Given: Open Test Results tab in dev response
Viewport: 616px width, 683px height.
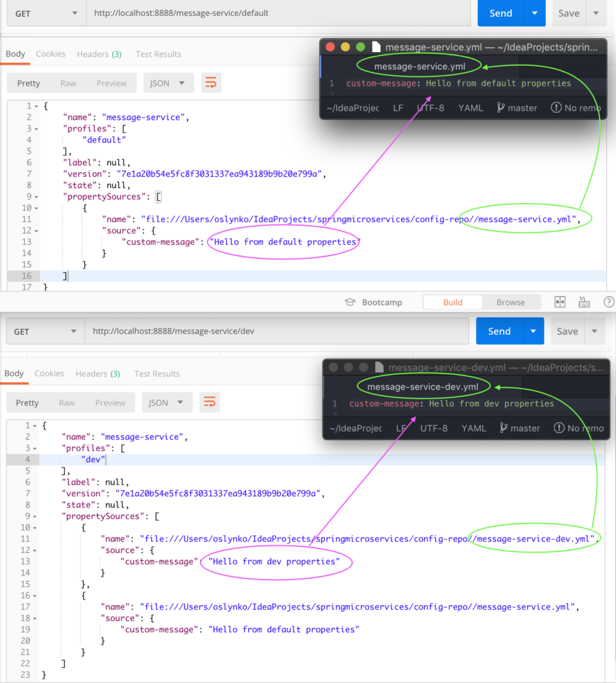Looking at the screenshot, I should [157, 374].
